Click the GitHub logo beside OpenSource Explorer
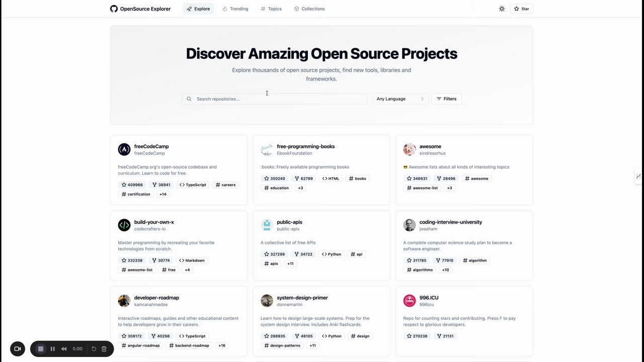This screenshot has height=362, width=644. click(114, 9)
